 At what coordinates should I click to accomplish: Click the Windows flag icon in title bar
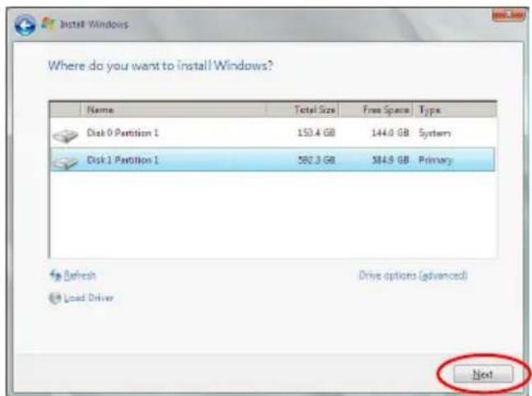pos(48,24)
